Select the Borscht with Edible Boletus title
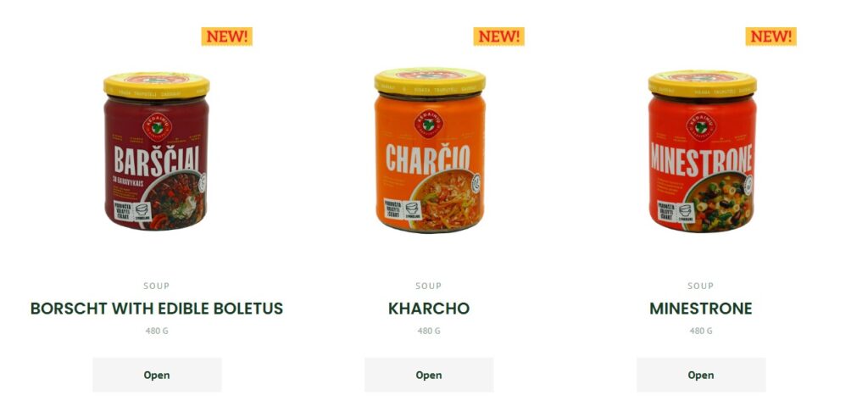868x412 pixels. [x=157, y=309]
